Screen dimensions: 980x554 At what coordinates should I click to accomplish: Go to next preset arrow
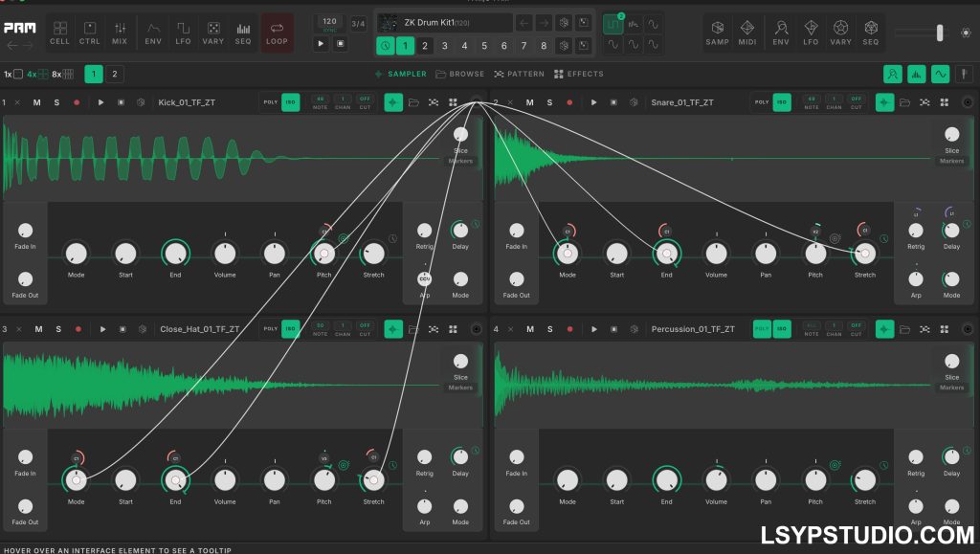(544, 23)
